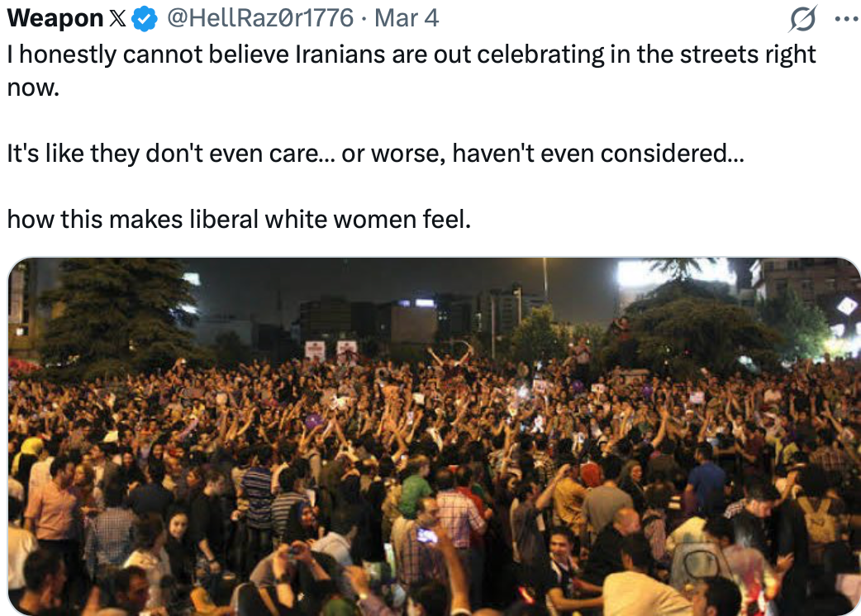Image resolution: width=861 pixels, height=616 pixels.
Task: Click the line about liberal white women
Action: point(238,220)
